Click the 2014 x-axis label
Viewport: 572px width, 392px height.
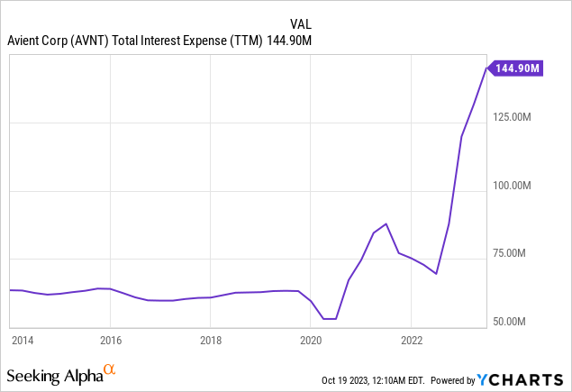[x=22, y=340]
